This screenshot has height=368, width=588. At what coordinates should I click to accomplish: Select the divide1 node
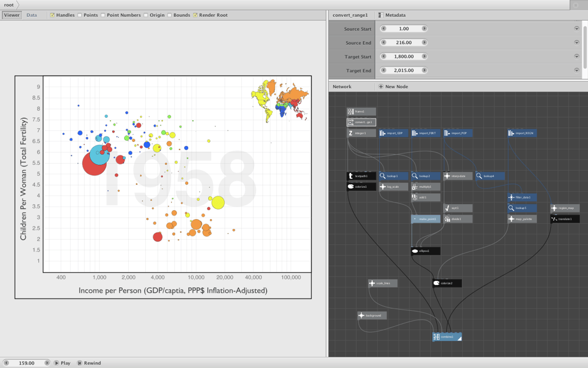coord(458,219)
